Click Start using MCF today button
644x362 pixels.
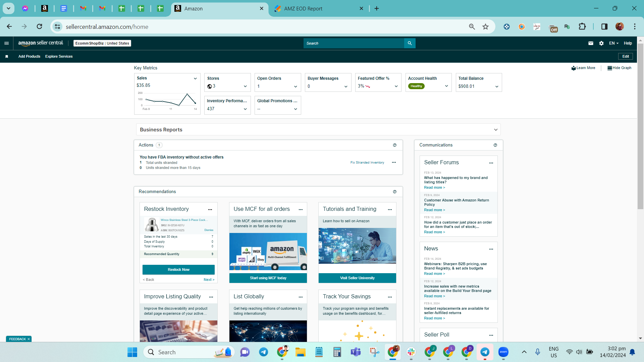click(x=268, y=278)
